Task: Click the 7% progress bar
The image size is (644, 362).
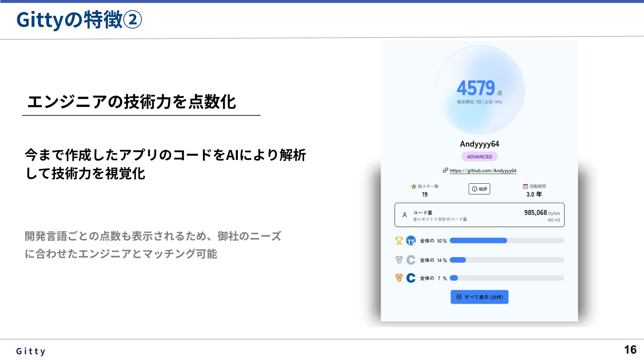Action: point(506,278)
